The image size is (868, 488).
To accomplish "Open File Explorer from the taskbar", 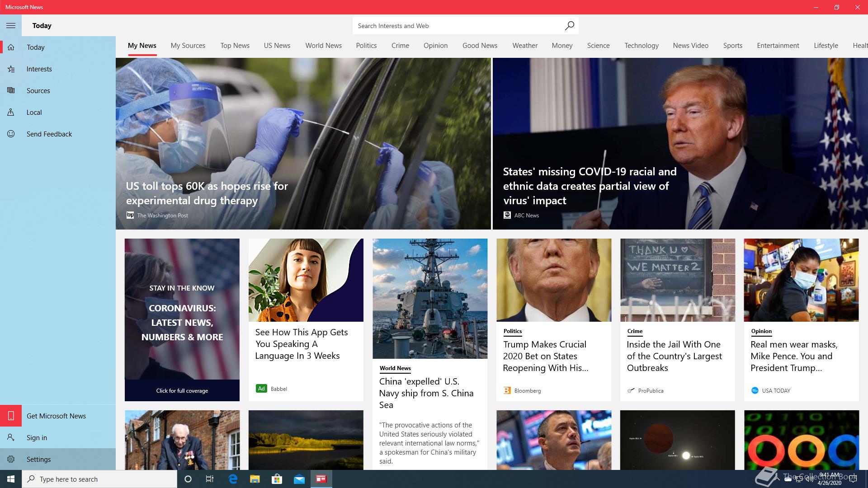I will click(x=255, y=479).
